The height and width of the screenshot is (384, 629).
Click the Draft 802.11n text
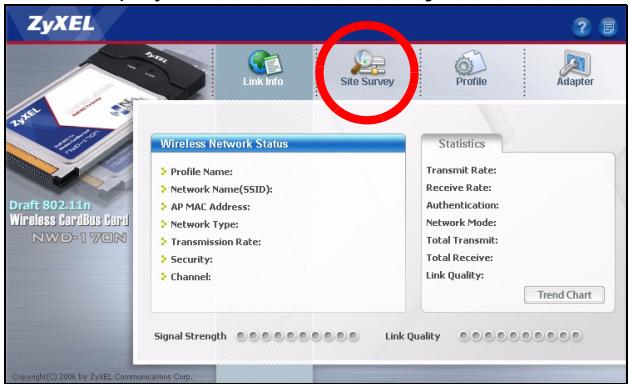tap(50, 205)
